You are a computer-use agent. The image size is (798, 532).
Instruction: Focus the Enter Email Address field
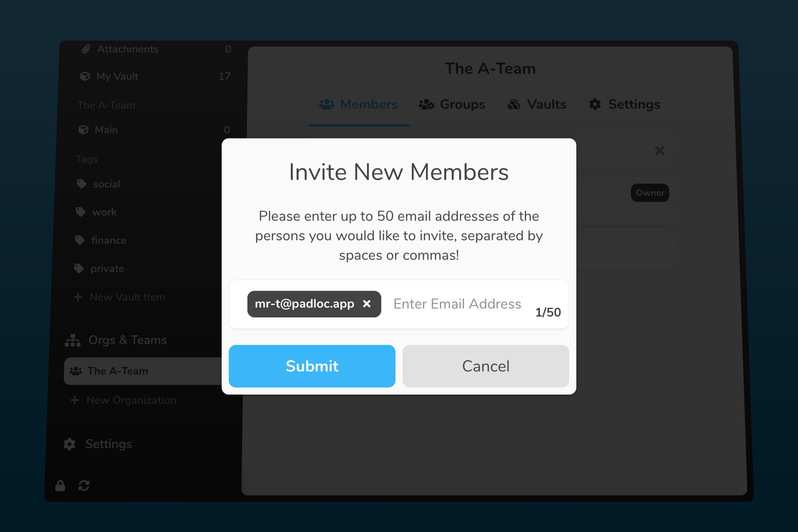click(457, 304)
